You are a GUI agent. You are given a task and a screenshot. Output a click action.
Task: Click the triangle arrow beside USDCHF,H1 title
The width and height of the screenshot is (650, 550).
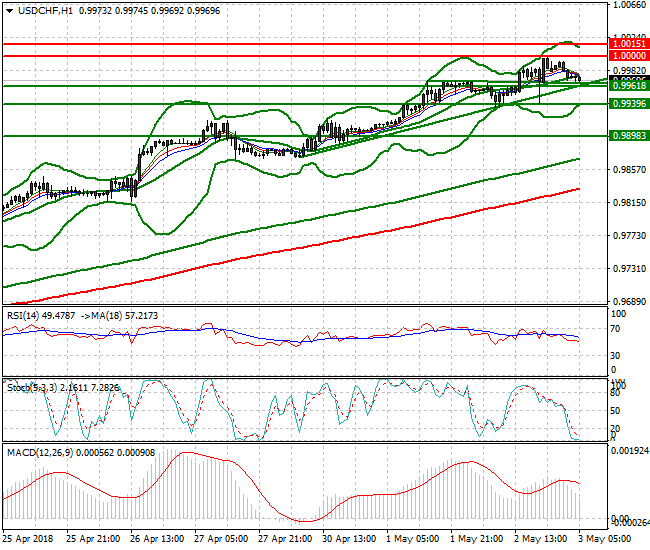[10, 11]
